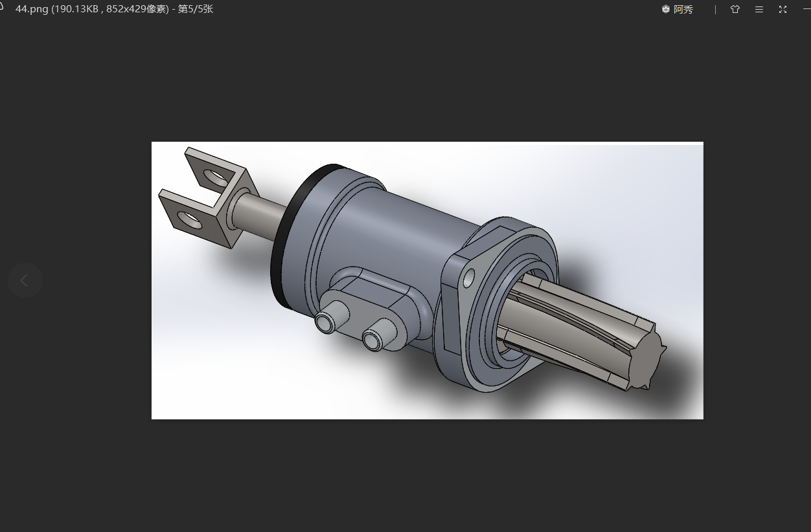Click the two port fittings on the body
Image resolution: width=811 pixels, height=532 pixels.
(353, 324)
